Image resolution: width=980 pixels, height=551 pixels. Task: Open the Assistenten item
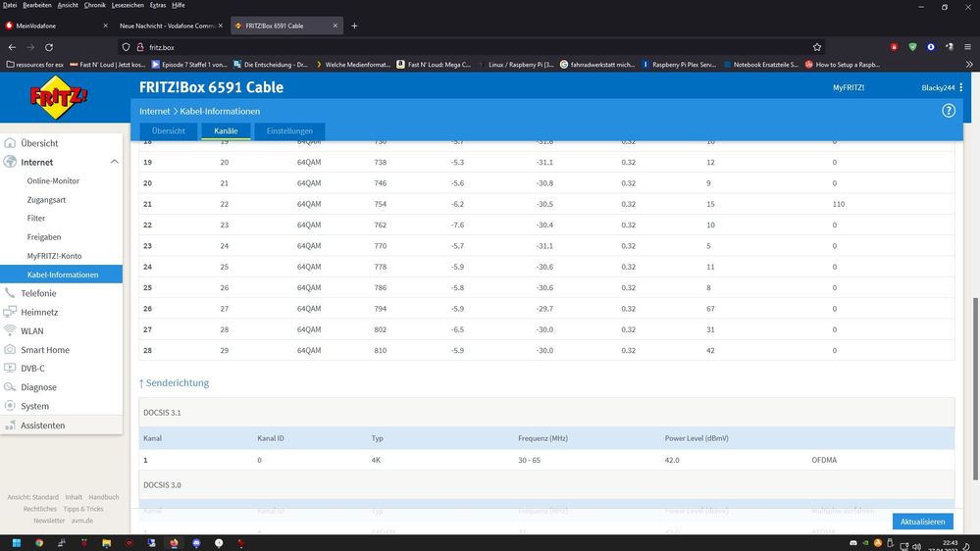[42, 425]
